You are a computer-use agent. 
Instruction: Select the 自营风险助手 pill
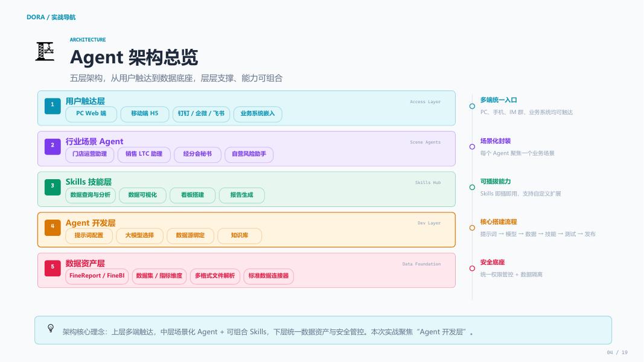(249, 154)
